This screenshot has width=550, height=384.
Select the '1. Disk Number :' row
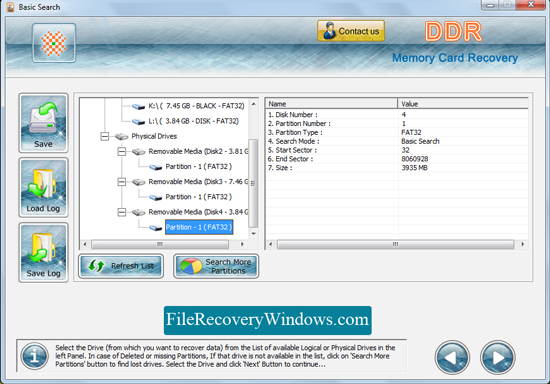397,115
